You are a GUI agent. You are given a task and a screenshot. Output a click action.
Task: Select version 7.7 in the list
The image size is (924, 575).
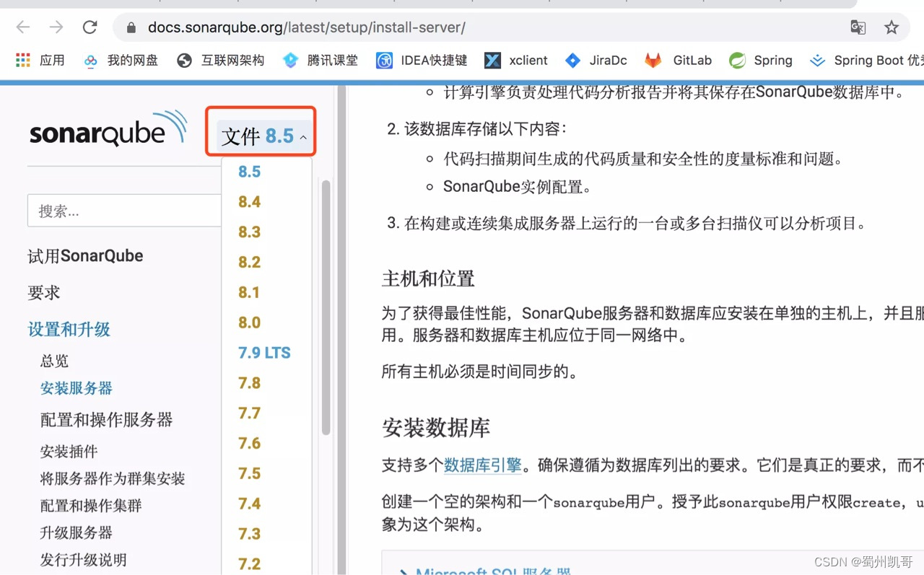(249, 413)
